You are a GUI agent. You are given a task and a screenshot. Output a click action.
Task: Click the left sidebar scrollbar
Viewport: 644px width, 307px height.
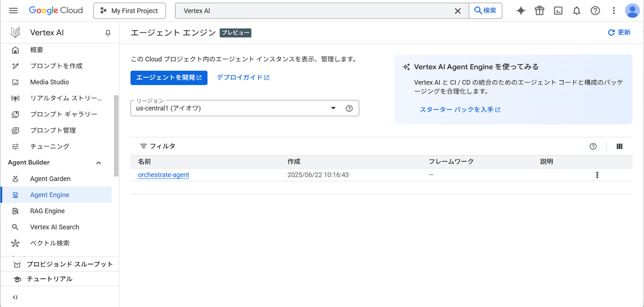coord(116,136)
